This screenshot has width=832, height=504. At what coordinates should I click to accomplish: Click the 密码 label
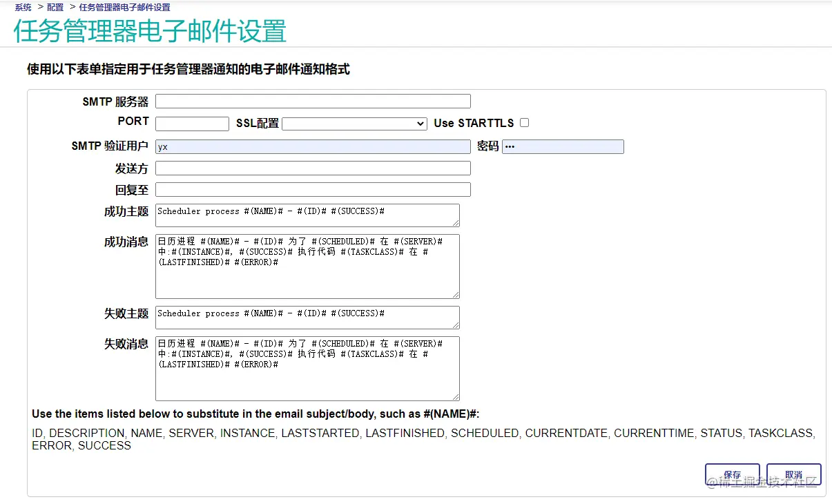pos(488,146)
